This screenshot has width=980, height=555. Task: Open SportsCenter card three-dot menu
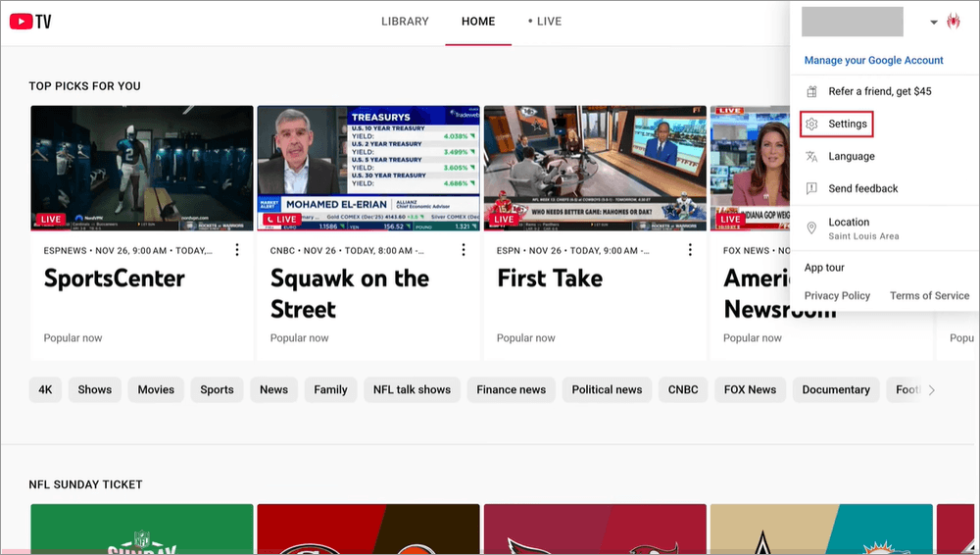[237, 250]
